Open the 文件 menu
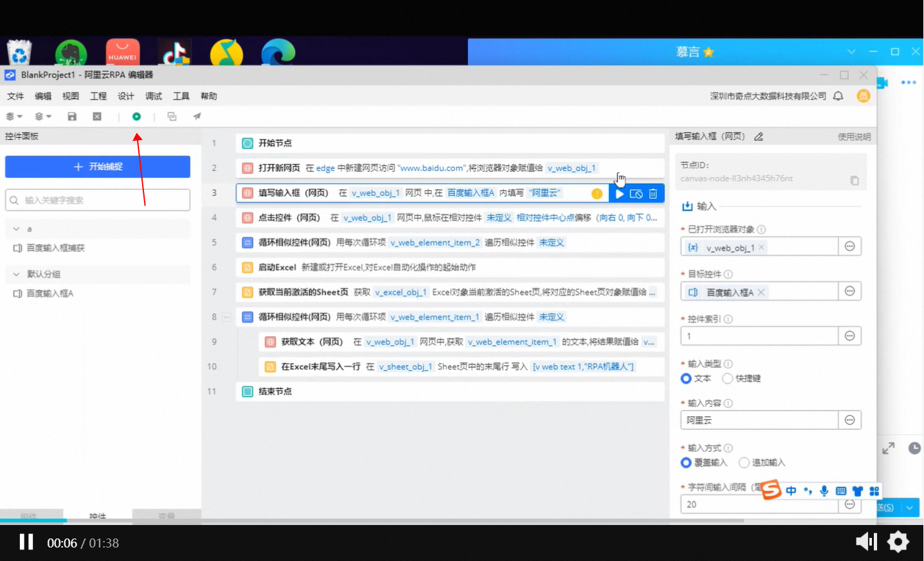The image size is (924, 561). tap(15, 96)
